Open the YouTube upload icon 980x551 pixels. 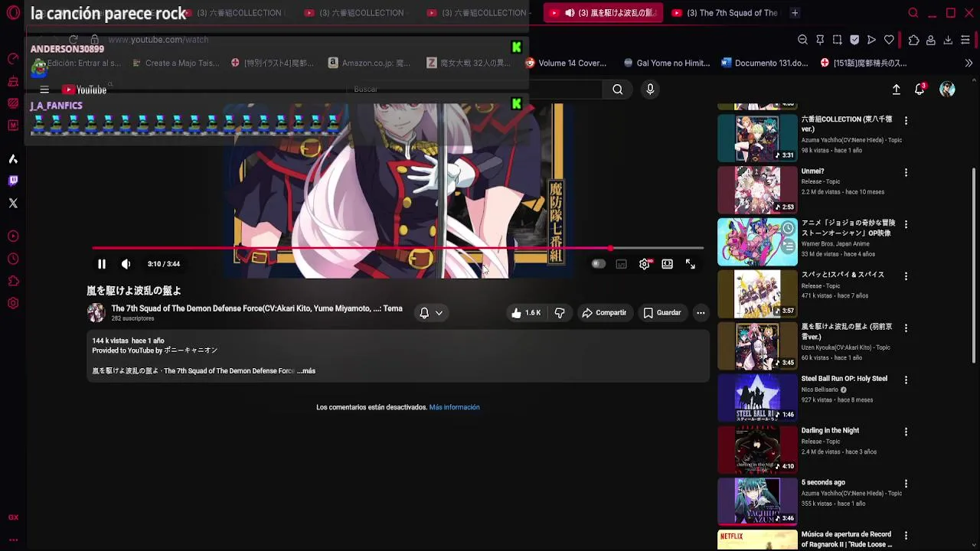(x=896, y=90)
